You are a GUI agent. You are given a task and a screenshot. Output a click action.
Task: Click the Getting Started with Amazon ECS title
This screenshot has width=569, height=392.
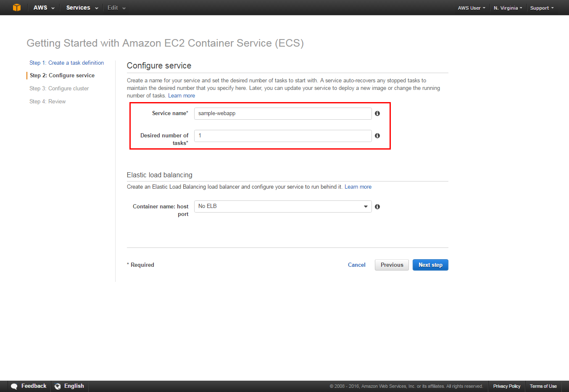165,43
